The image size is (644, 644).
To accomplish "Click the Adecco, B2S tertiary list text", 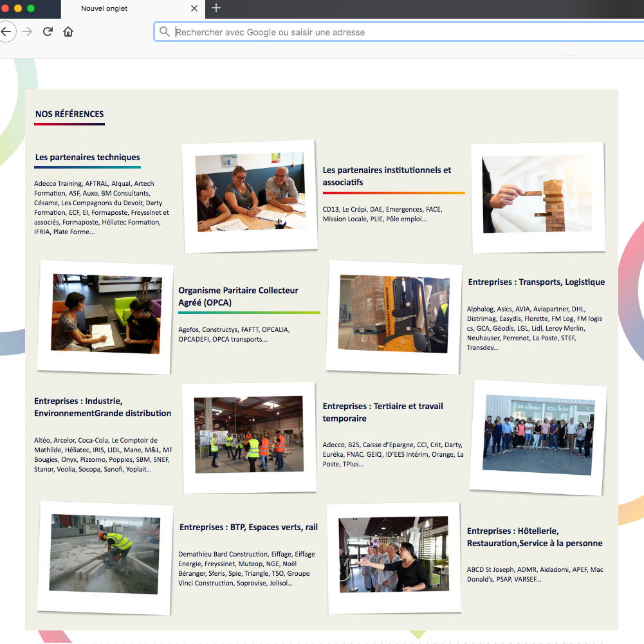I will 393,454.
